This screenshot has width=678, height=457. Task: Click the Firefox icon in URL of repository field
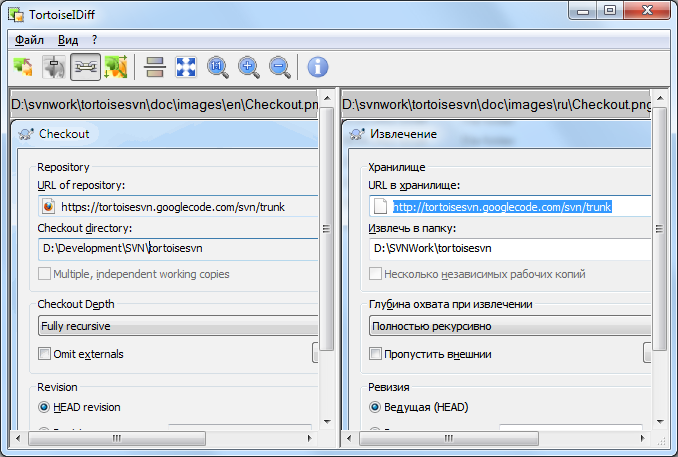pos(48,206)
